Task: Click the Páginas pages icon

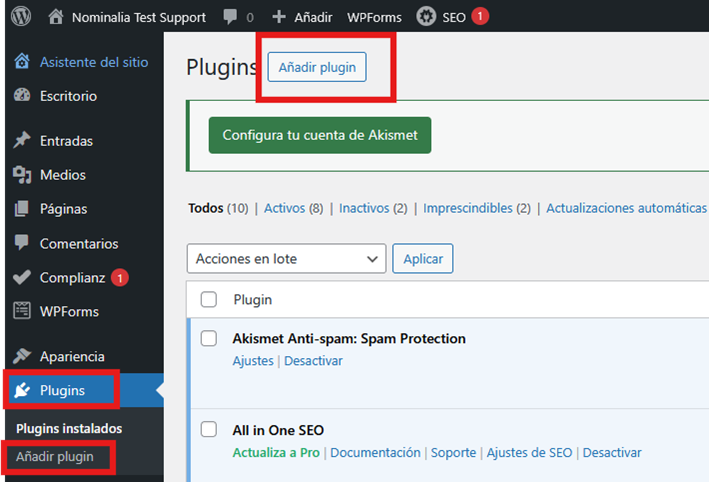Action: tap(22, 208)
